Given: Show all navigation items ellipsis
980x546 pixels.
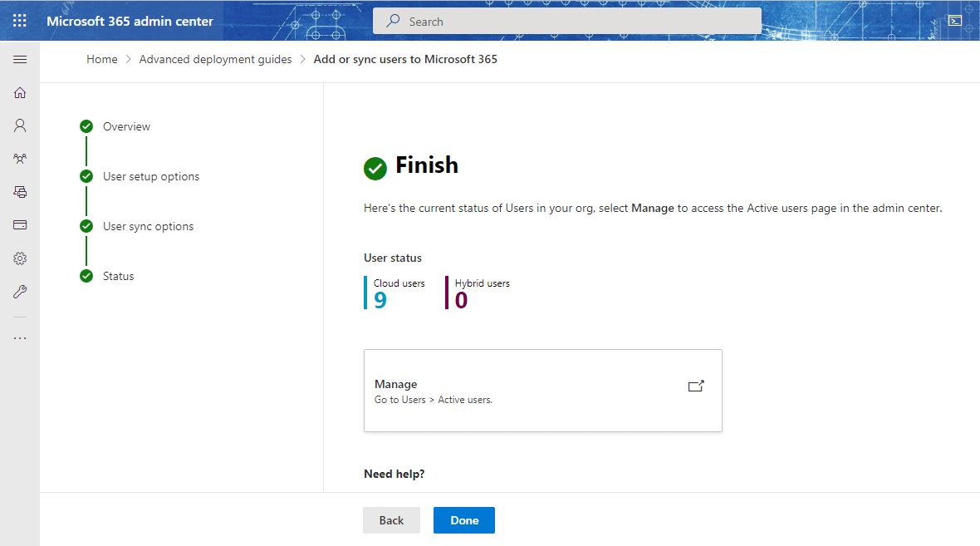Looking at the screenshot, I should click(x=20, y=337).
